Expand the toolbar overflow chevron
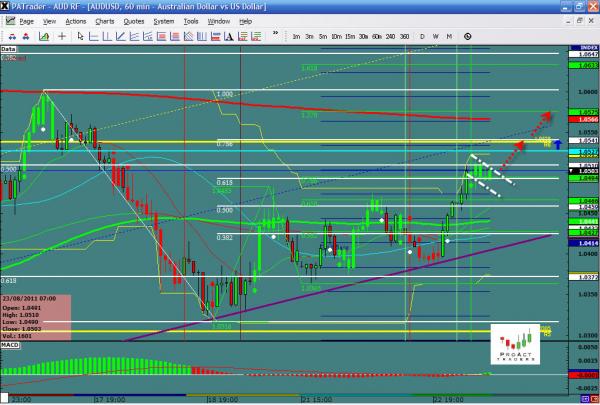 [275, 34]
